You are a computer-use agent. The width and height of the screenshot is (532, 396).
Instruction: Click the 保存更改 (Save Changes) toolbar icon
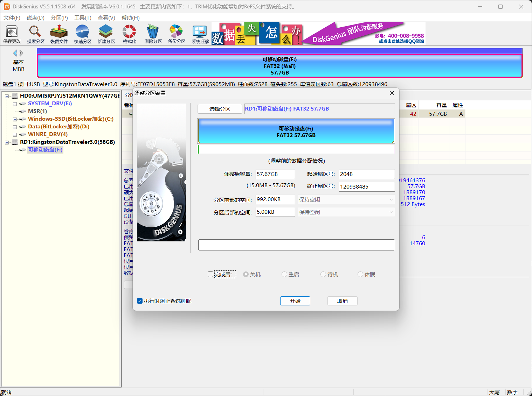click(x=12, y=34)
